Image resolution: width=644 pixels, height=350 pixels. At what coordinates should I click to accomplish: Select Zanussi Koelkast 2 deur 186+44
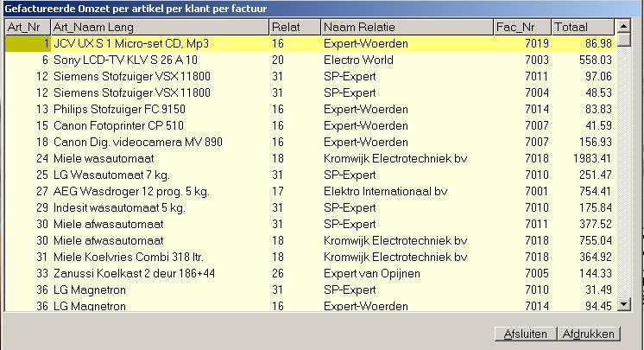310,274
